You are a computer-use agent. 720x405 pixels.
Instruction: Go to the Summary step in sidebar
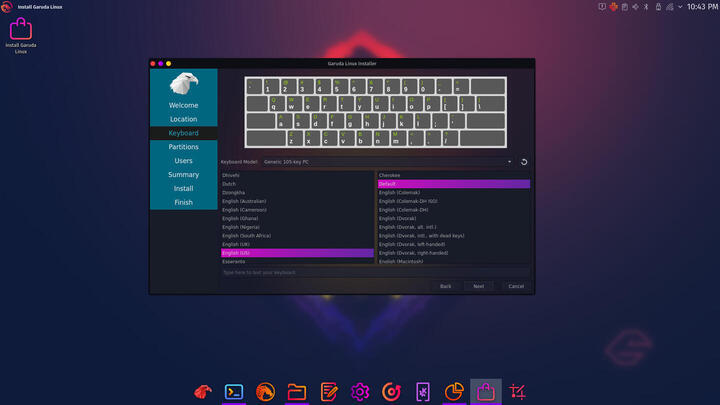[x=183, y=174]
